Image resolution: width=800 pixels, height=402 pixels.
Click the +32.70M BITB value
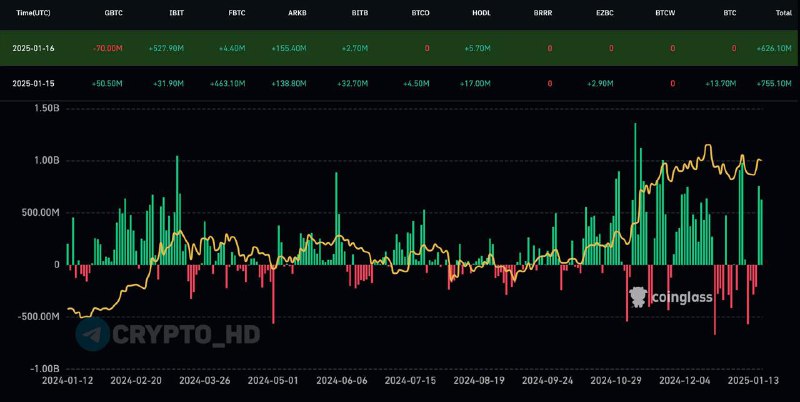pos(353,84)
